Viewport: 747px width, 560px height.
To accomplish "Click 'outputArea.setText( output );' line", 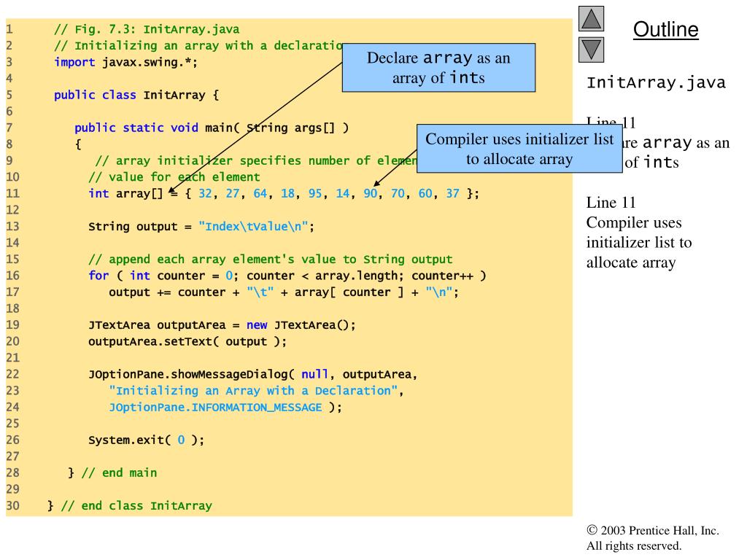I will 187,342.
